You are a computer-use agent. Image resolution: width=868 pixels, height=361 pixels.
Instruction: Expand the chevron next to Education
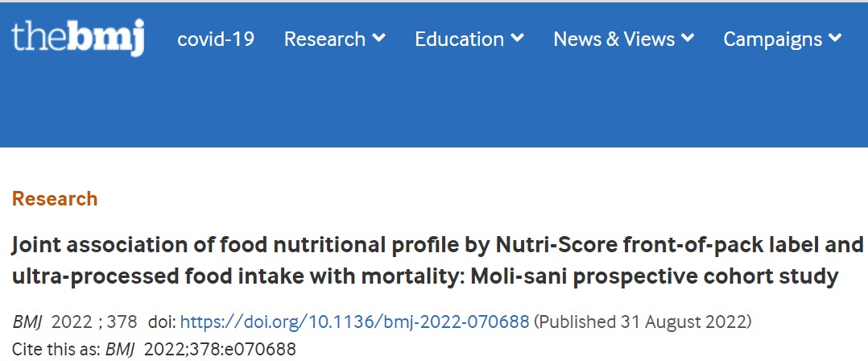coord(517,38)
